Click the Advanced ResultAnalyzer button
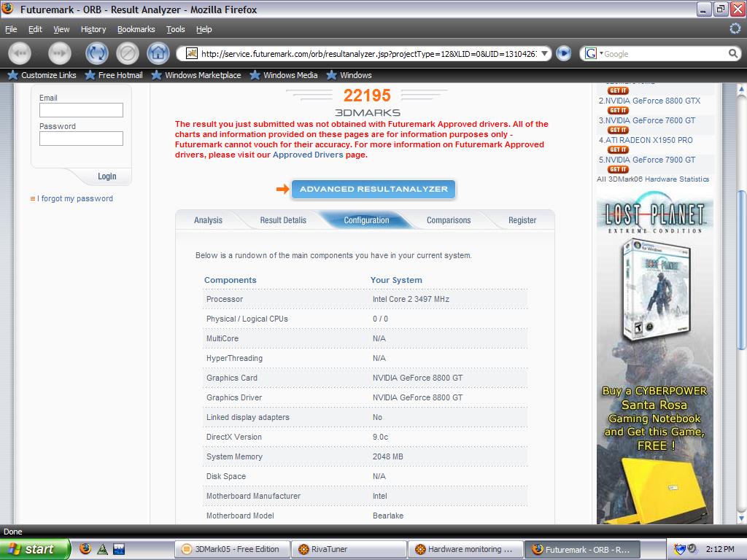 coord(373,189)
